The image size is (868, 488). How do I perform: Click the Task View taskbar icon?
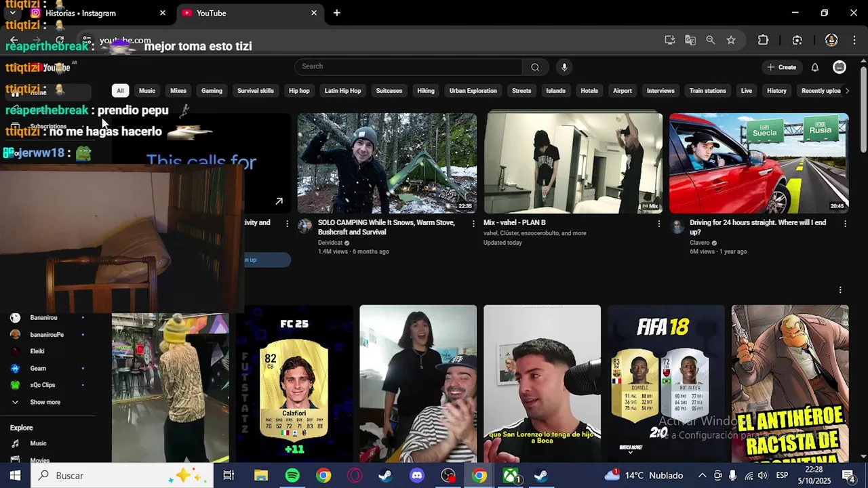coord(229,476)
